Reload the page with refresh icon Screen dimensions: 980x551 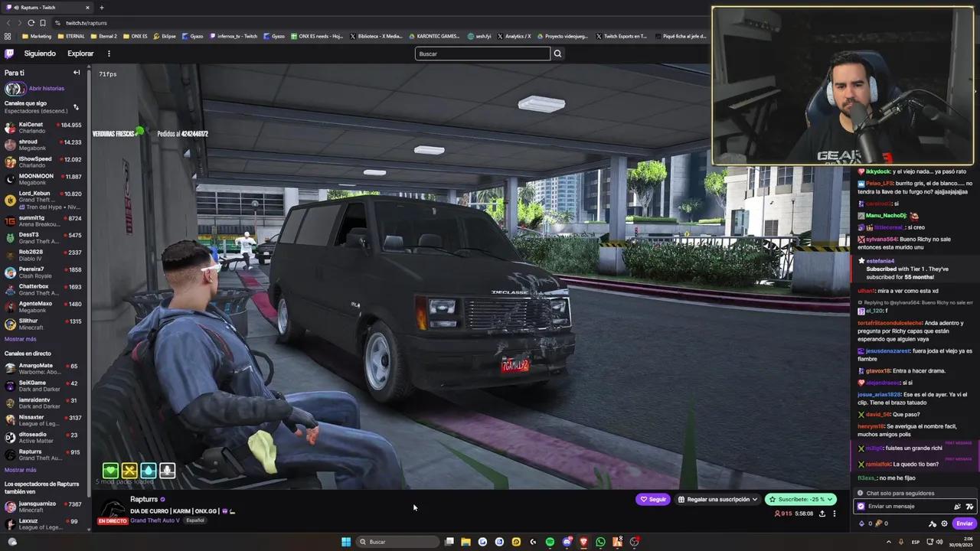pos(31,23)
